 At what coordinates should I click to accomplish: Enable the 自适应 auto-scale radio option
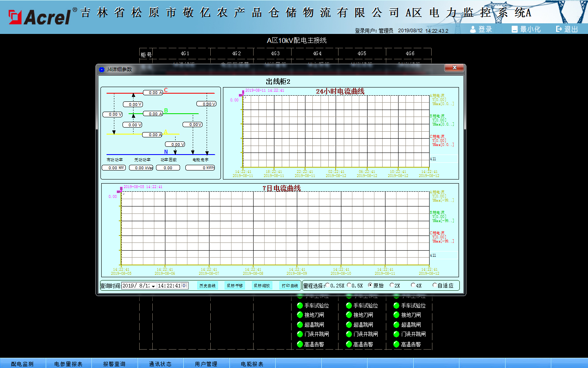(x=434, y=285)
